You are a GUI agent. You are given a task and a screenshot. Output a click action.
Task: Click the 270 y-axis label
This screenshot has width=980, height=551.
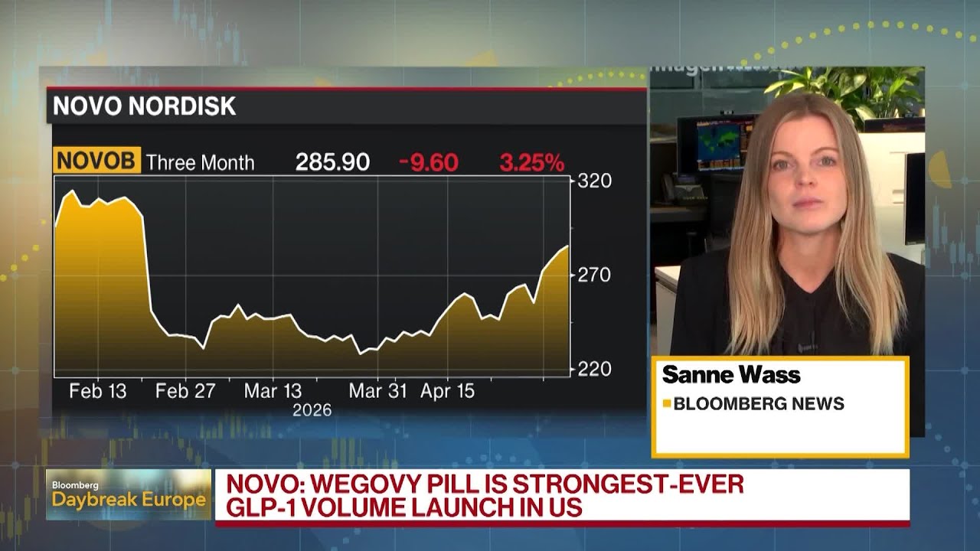[594, 274]
